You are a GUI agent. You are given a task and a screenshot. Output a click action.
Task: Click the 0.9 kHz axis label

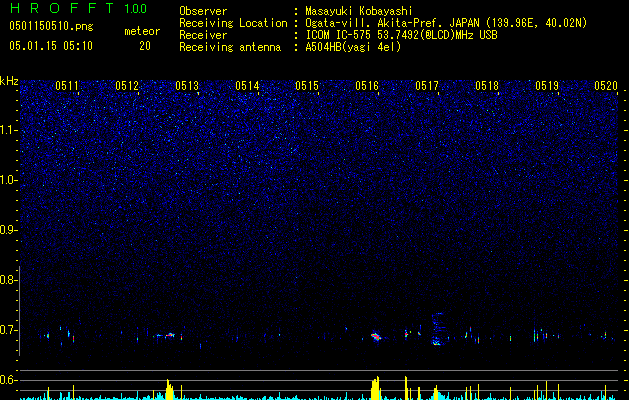point(8,230)
